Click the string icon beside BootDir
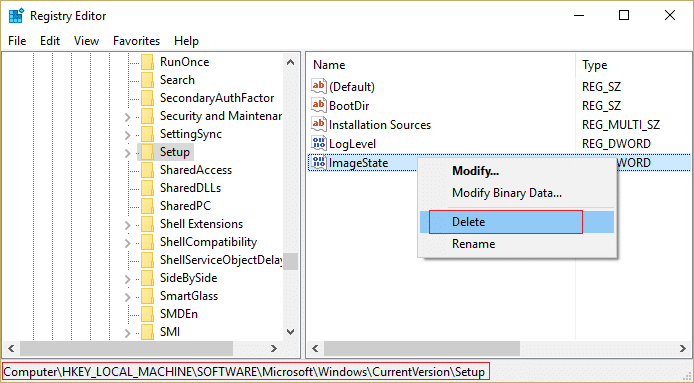Viewport: 694px width, 383px height. coord(319,105)
